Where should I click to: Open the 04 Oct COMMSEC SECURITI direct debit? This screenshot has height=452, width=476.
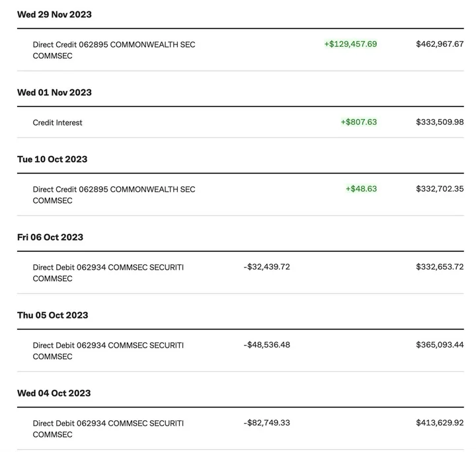(108, 429)
